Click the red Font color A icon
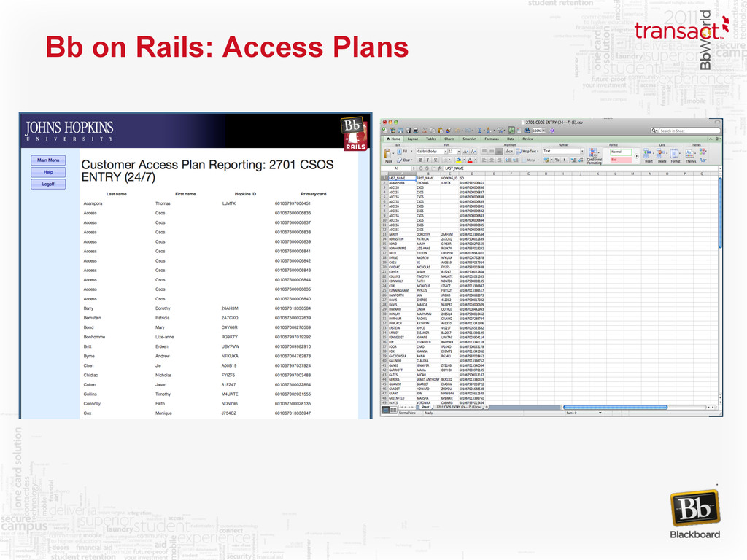Image resolution: width=747 pixels, height=560 pixels. (470, 160)
